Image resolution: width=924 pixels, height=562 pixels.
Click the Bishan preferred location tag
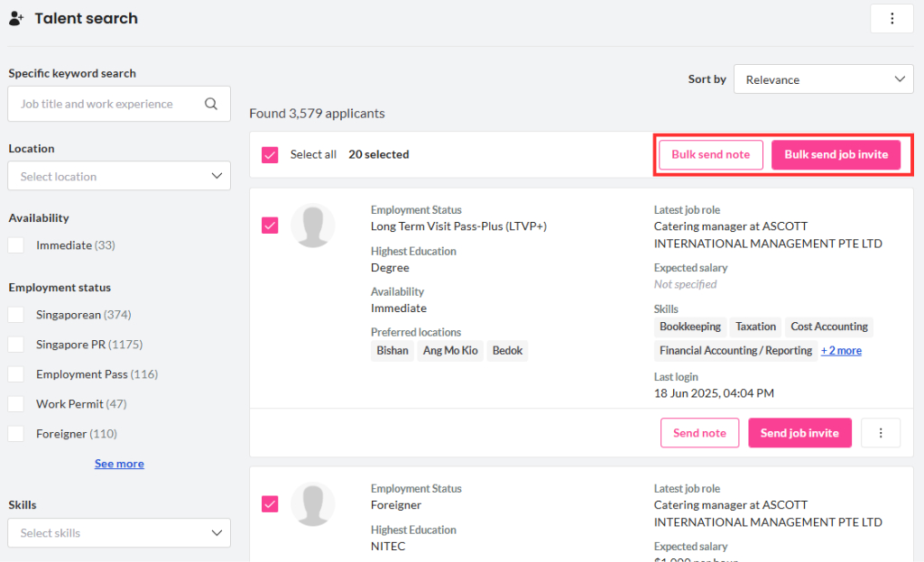point(393,351)
